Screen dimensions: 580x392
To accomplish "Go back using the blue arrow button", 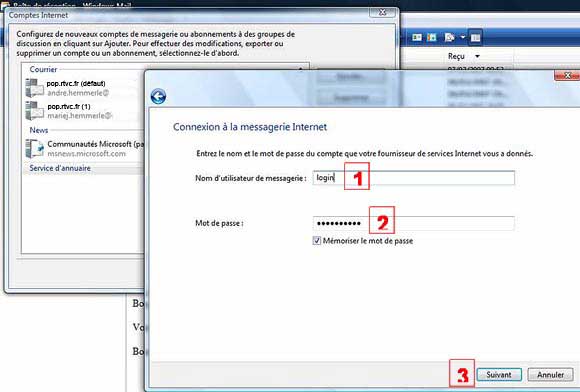I will (x=158, y=97).
